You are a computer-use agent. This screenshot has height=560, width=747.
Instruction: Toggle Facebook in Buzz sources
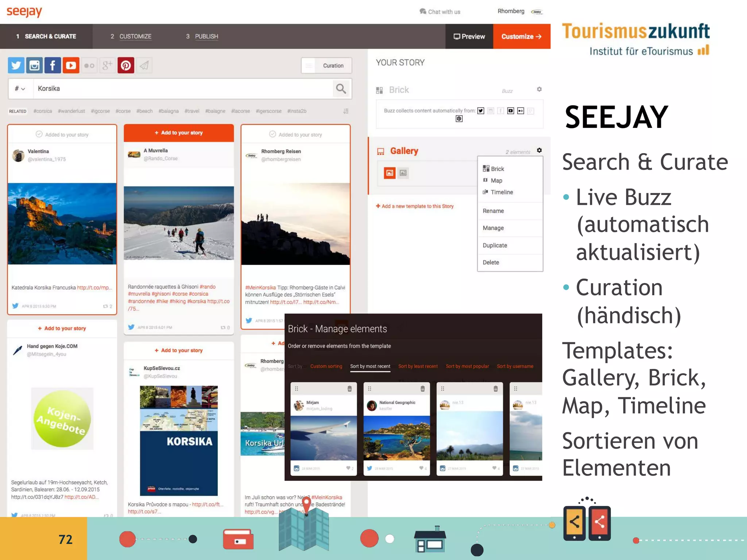coord(501,111)
